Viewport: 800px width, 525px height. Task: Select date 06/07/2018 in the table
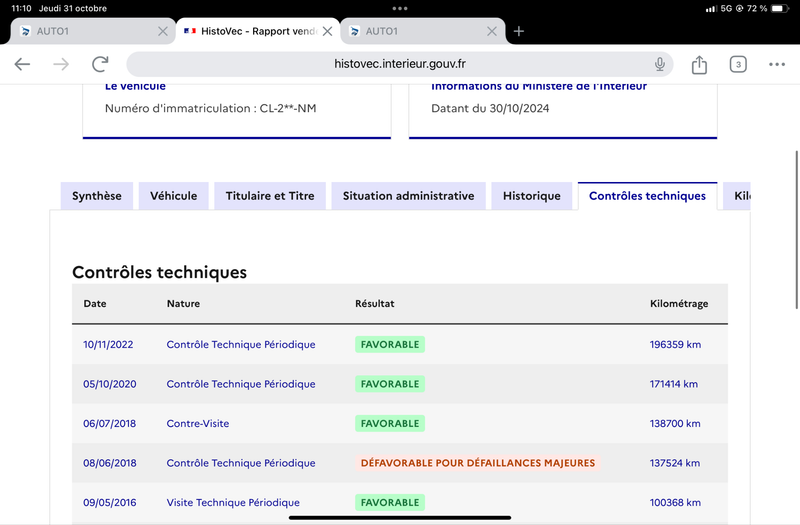point(110,423)
